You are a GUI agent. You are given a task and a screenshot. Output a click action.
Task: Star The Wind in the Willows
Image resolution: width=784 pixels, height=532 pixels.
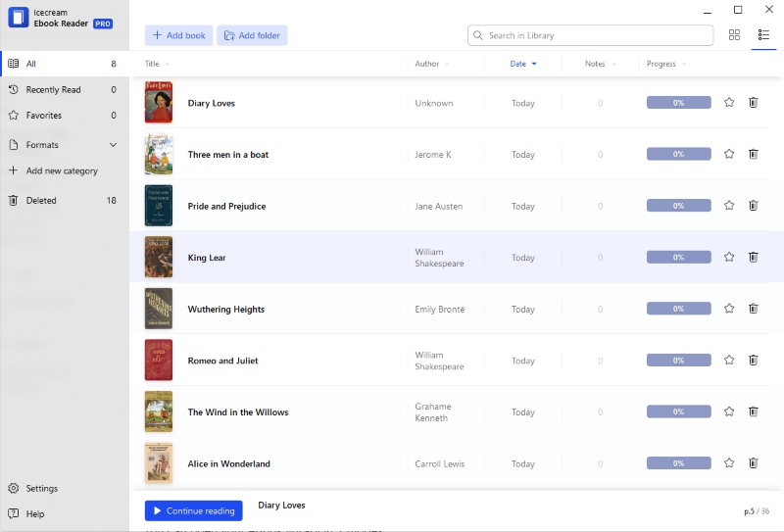coord(729,411)
